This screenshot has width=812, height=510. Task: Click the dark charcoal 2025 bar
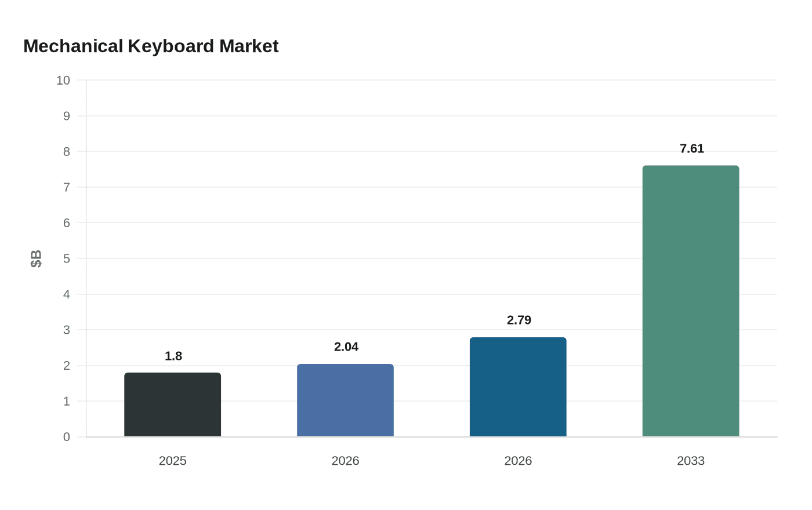point(172,405)
